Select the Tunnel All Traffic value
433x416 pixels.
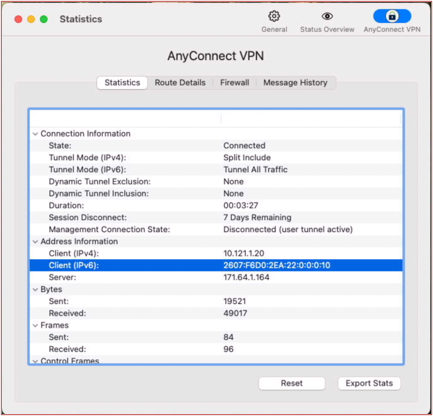coord(255,170)
